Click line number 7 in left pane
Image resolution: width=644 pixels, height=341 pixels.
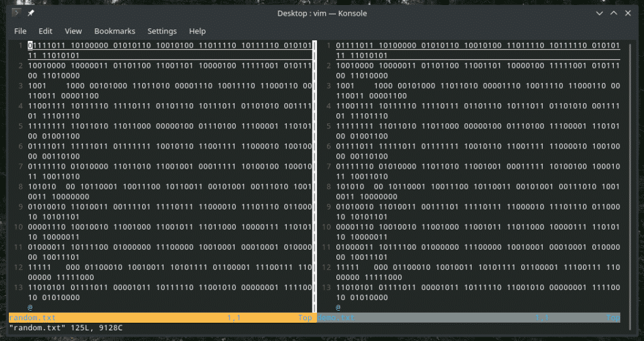(21, 165)
